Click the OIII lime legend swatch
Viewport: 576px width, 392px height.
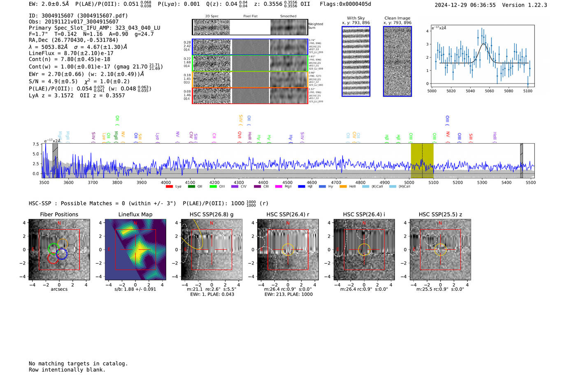[x=213, y=186]
